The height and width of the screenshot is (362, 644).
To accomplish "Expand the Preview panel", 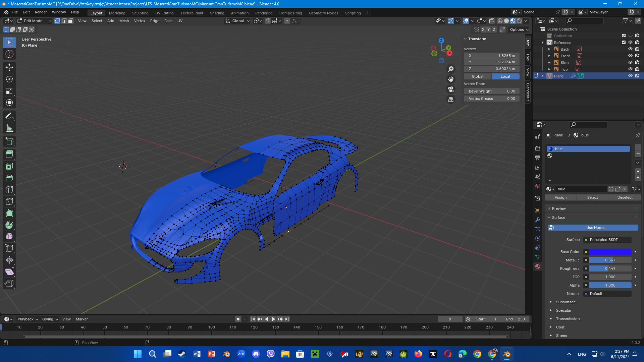I will [559, 208].
